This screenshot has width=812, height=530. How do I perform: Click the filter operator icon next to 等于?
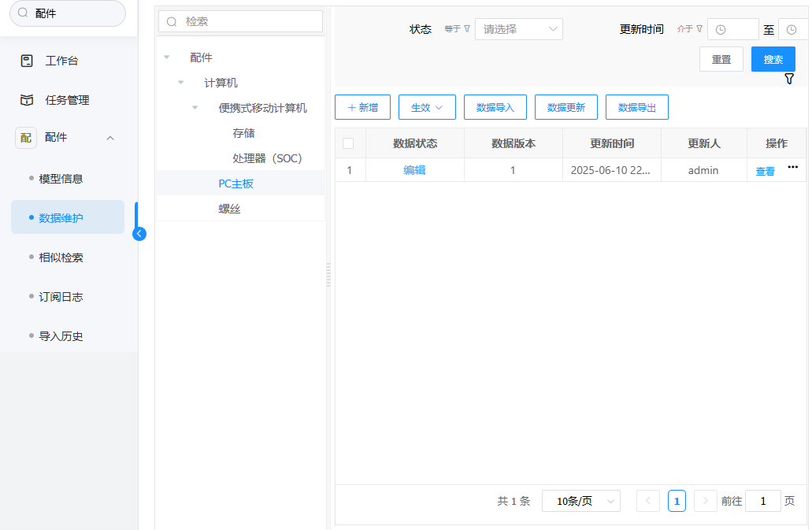pyautogui.click(x=467, y=29)
